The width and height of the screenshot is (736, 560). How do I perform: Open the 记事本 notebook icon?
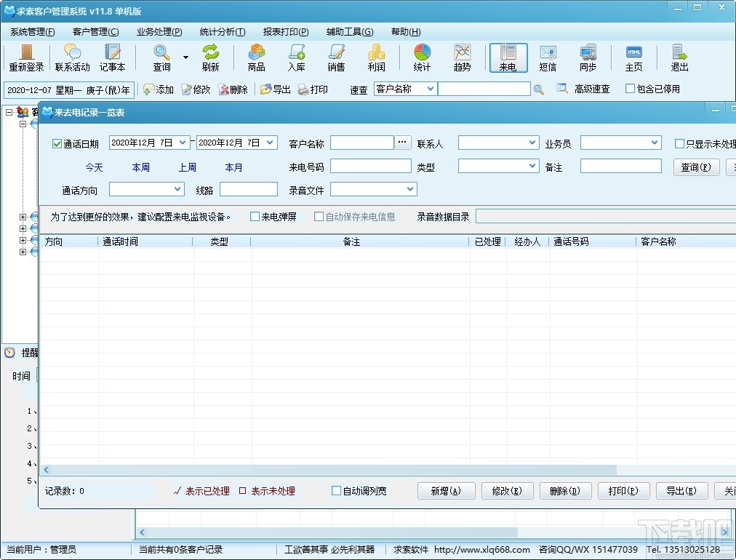coord(112,58)
